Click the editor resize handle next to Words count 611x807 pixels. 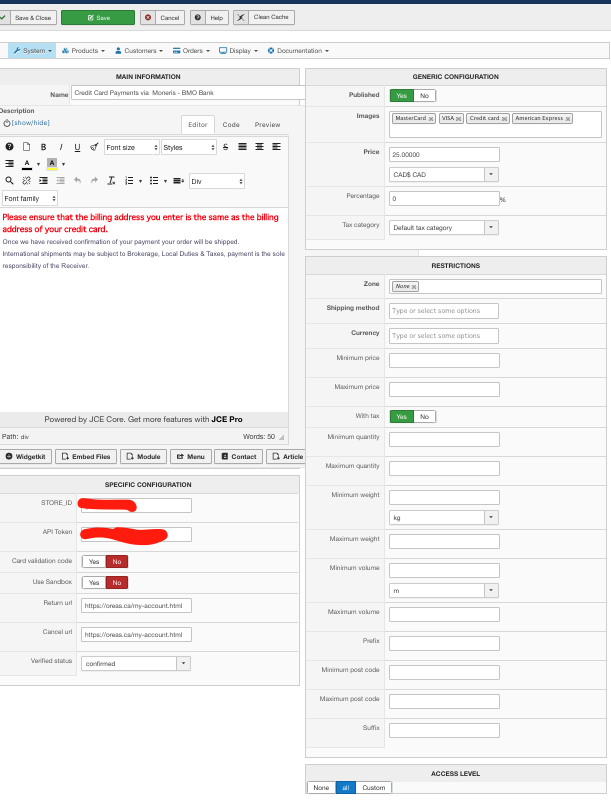click(282, 437)
